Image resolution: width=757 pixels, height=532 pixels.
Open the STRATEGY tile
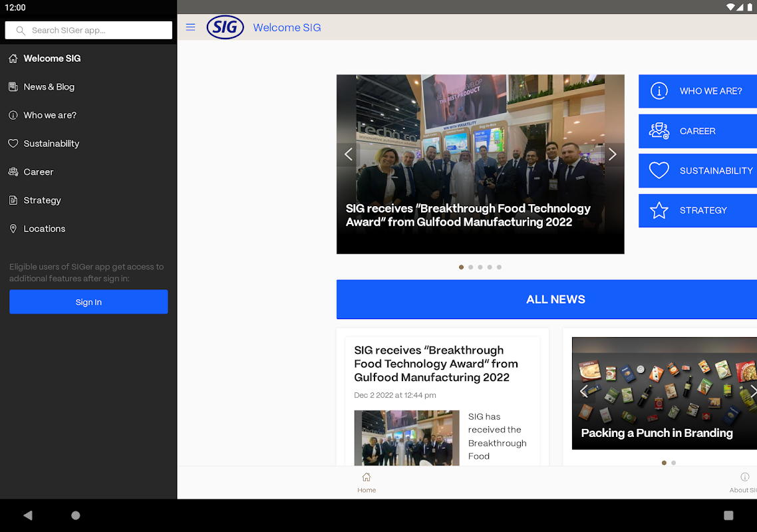tap(698, 211)
